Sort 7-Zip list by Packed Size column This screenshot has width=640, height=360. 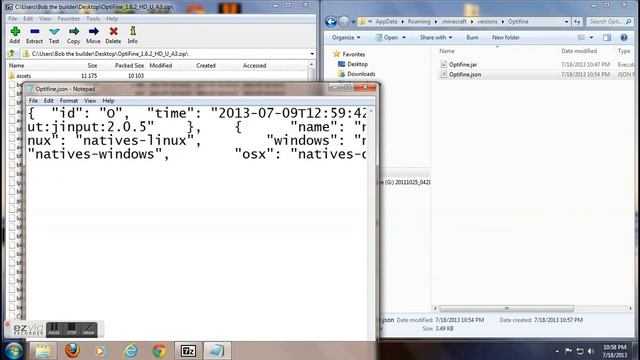tap(129, 65)
